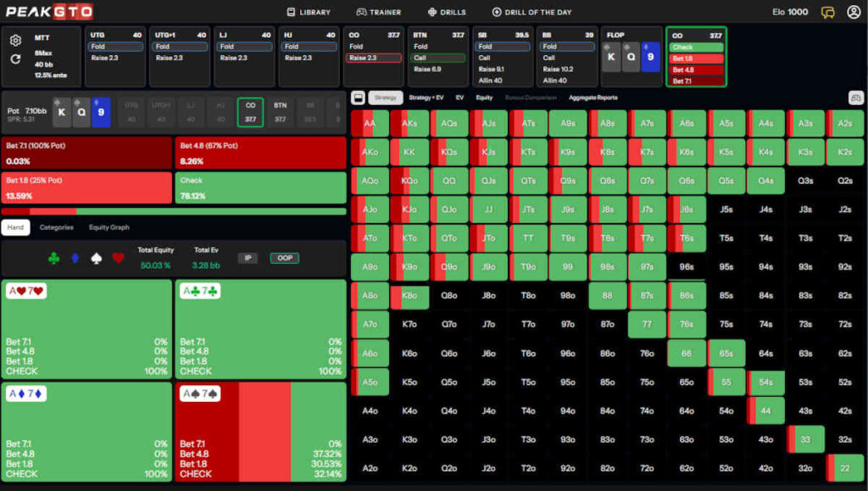Click the matrix layout icon left of Strategy
The width and height of the screenshot is (868, 491).
pyautogui.click(x=359, y=98)
